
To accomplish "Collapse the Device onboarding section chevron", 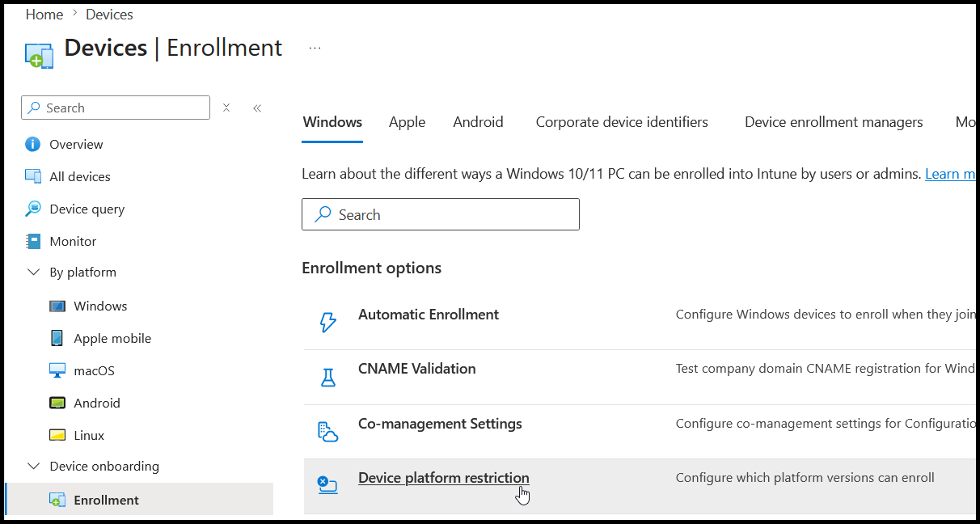I will point(34,467).
